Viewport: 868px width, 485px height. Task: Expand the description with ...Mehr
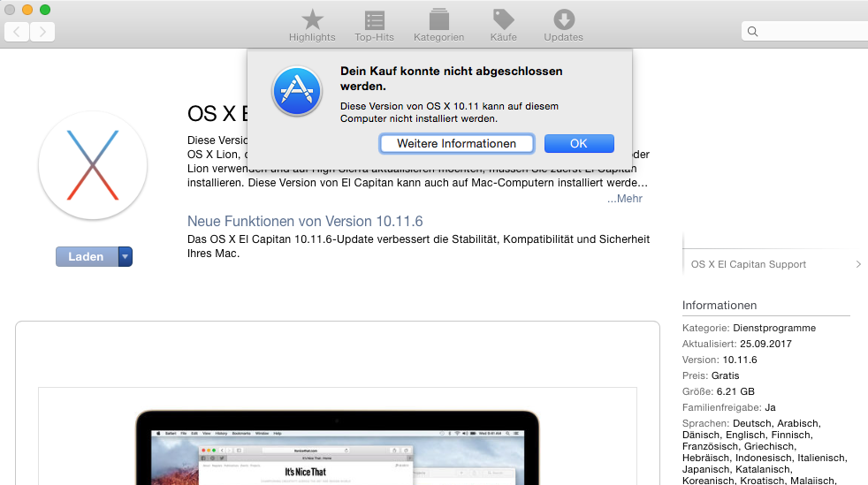(624, 199)
